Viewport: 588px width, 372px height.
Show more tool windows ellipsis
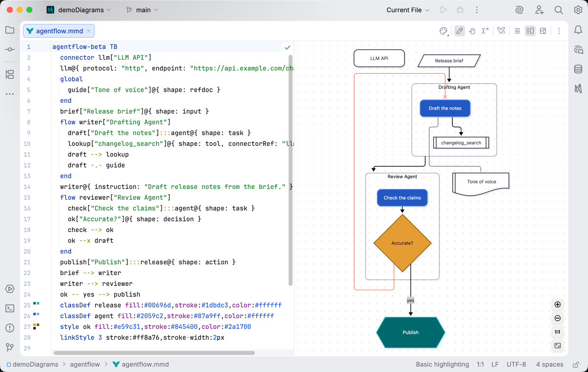[x=10, y=94]
